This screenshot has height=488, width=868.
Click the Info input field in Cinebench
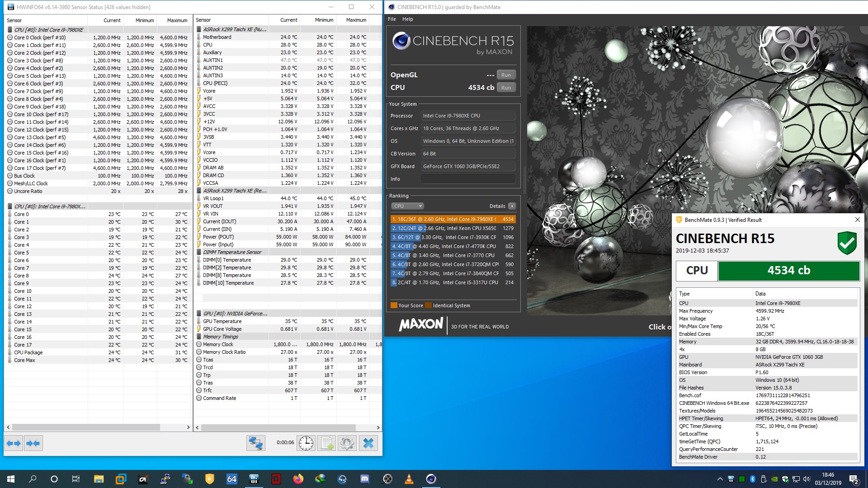[468, 179]
